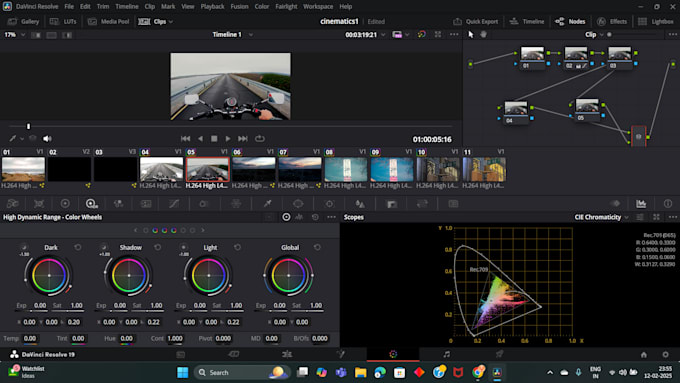
Task: Reset the Light wheel
Action: tap(237, 247)
